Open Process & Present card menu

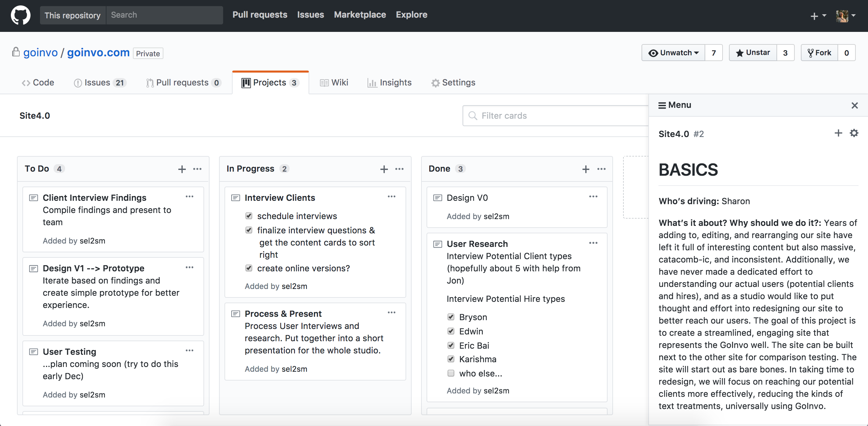click(392, 313)
